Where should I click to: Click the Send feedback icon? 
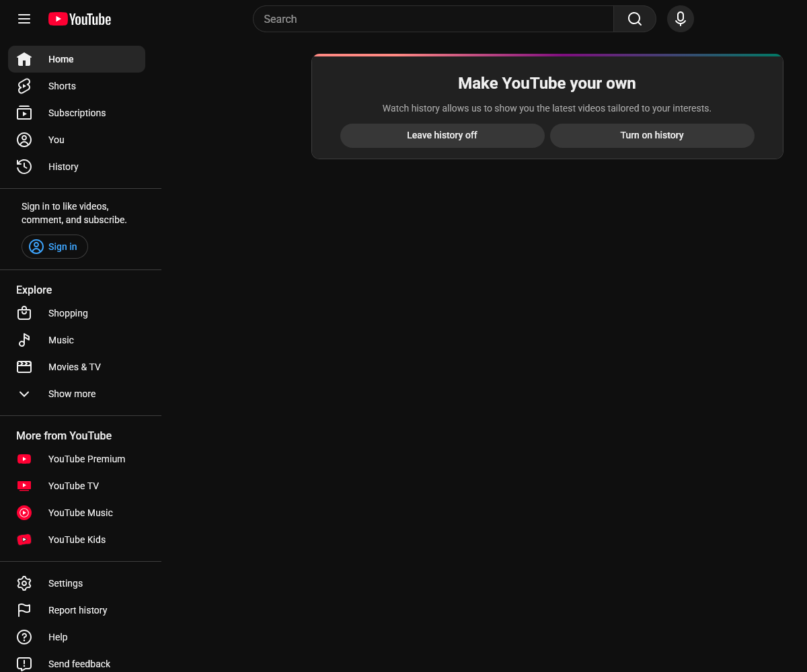click(x=24, y=664)
